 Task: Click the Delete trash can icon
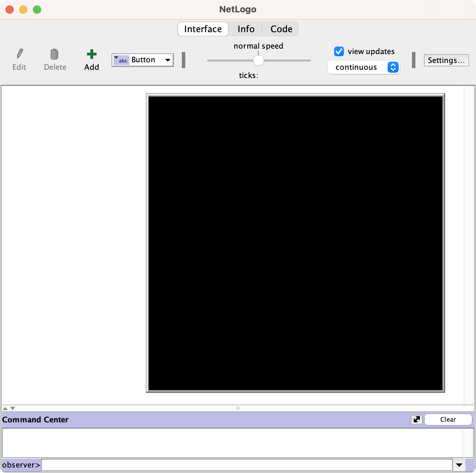click(x=54, y=54)
